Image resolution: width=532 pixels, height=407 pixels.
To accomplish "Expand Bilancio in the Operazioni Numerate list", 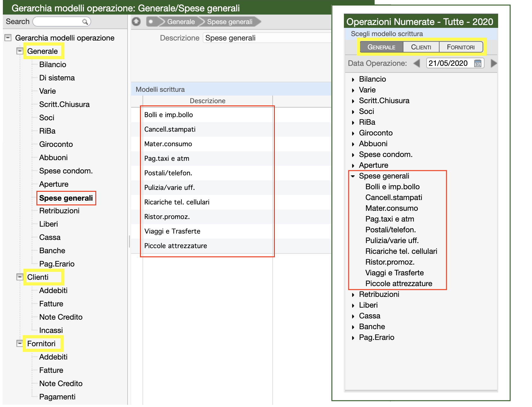I will click(x=353, y=79).
